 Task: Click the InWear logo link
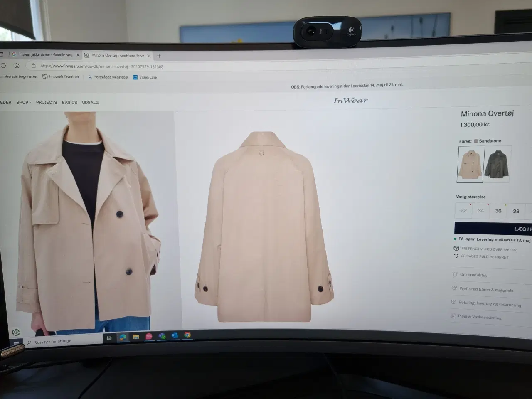[x=350, y=100]
